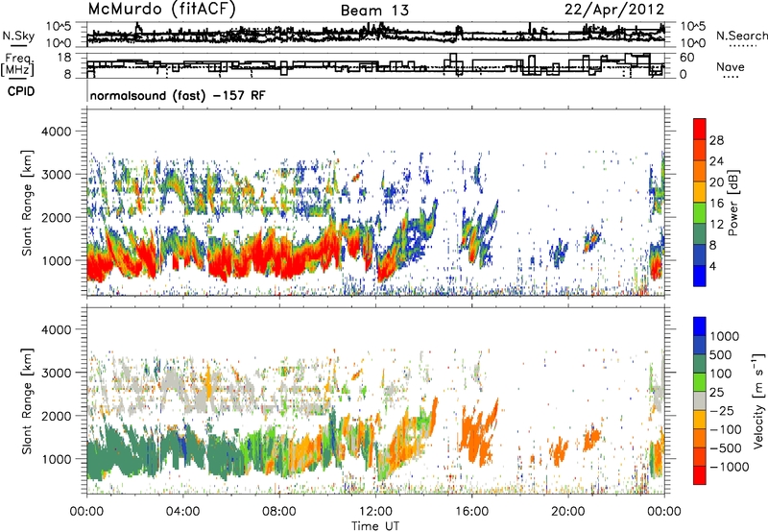768x532 pixels.
Task: Click the 04:00 time tick label
Action: click(x=182, y=512)
